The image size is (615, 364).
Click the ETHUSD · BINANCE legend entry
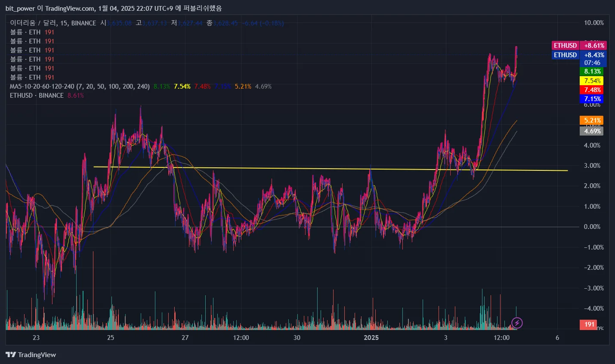pyautogui.click(x=37, y=96)
